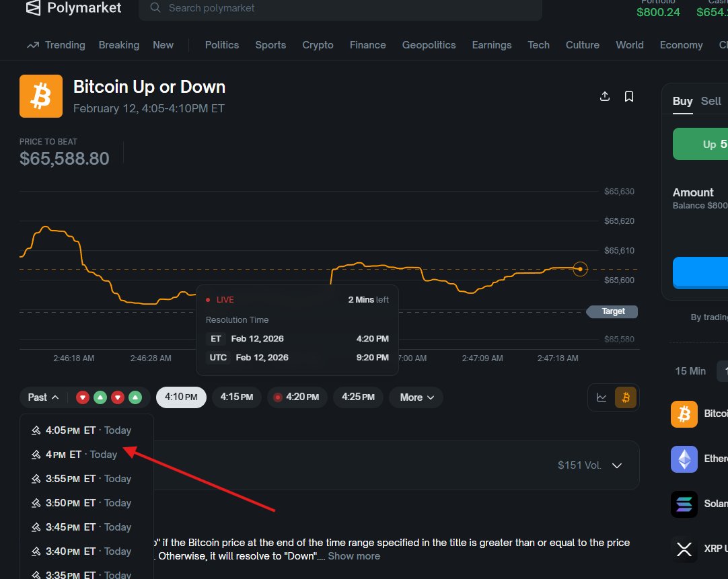728x579 pixels.
Task: Open XRP icon in sidebar list
Action: 684,549
